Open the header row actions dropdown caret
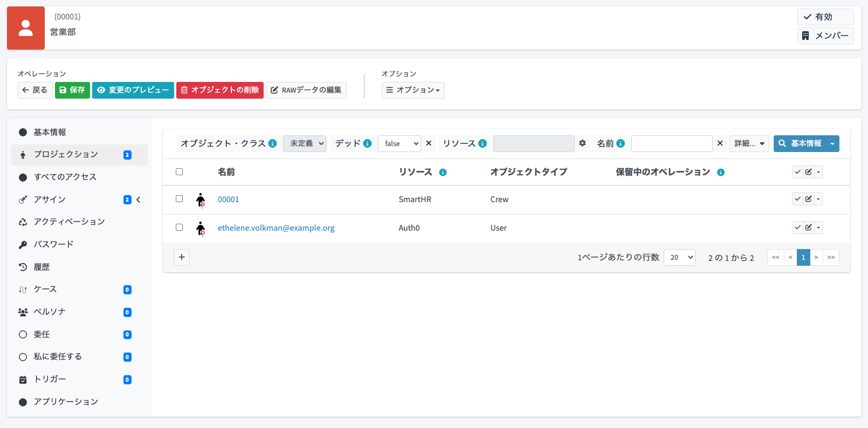Image resolution: width=868 pixels, height=428 pixels. tap(818, 172)
